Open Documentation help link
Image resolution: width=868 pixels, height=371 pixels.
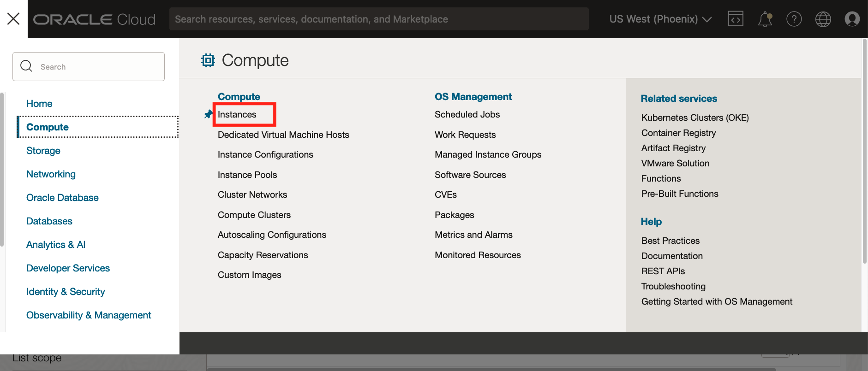point(672,256)
